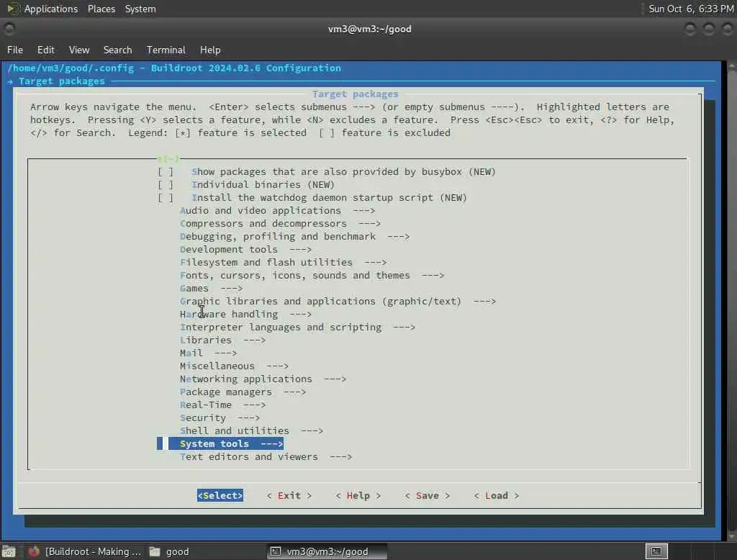Open the Help menu in menu bar
This screenshot has height=560, width=737.
click(210, 50)
